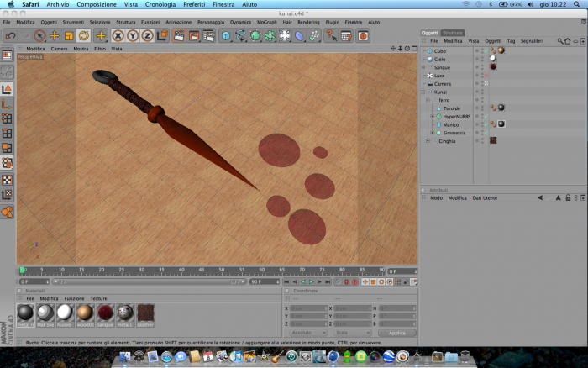Select the Sangue red material swatch
The image size is (588, 368).
(x=105, y=313)
